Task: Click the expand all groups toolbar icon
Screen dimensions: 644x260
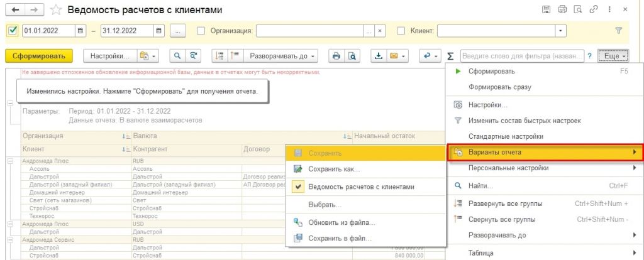Action: coord(219,56)
